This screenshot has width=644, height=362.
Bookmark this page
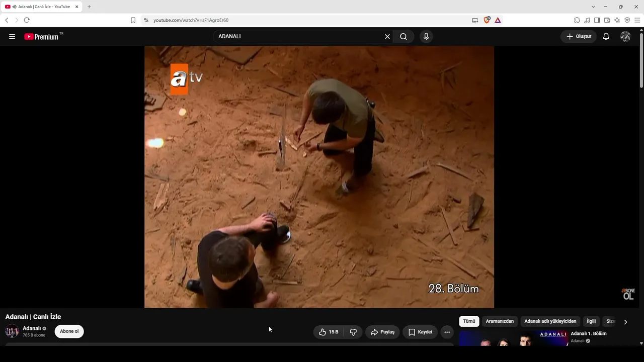click(x=133, y=20)
